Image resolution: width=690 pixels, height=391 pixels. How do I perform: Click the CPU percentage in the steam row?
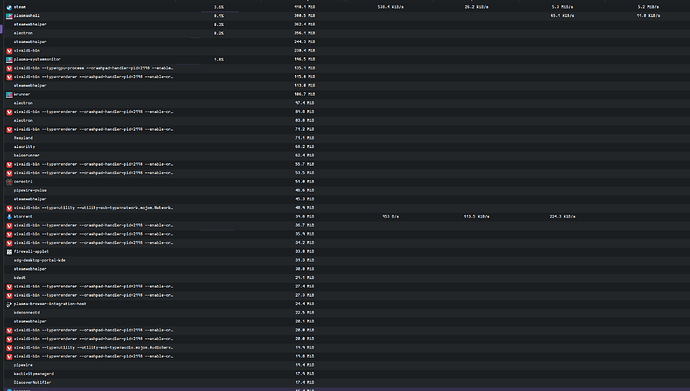click(x=219, y=7)
